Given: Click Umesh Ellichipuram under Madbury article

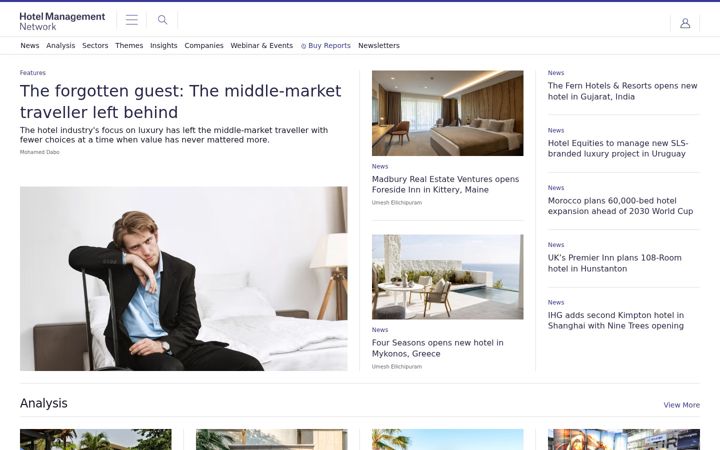Looking at the screenshot, I should pos(397,202).
